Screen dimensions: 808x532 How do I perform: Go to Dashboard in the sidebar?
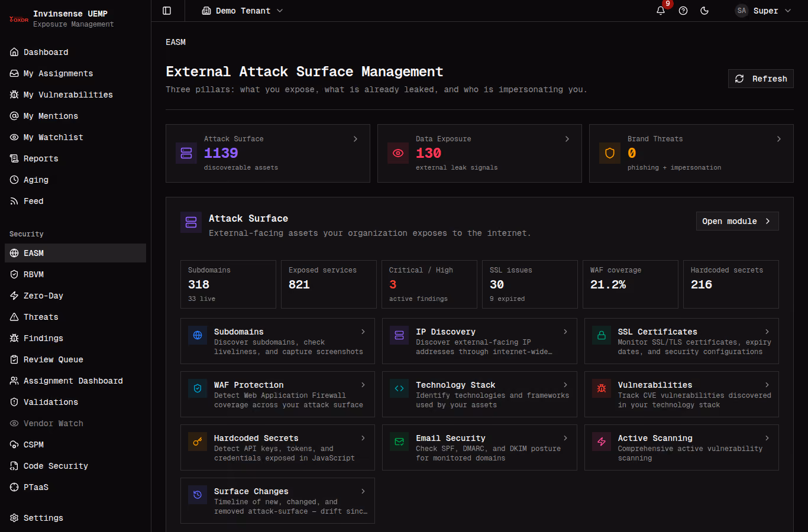point(75,52)
